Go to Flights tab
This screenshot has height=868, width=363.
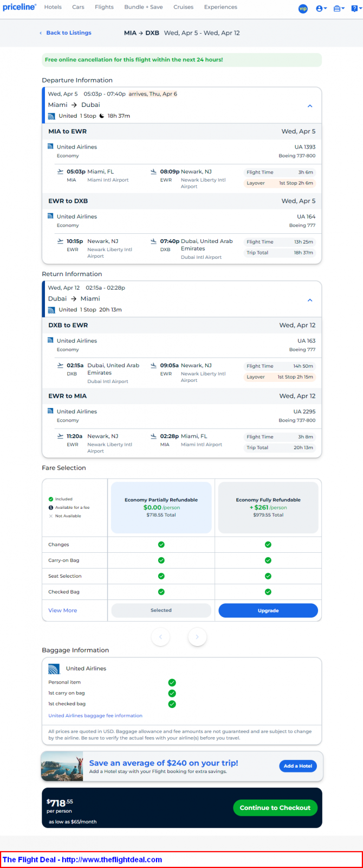pos(104,7)
